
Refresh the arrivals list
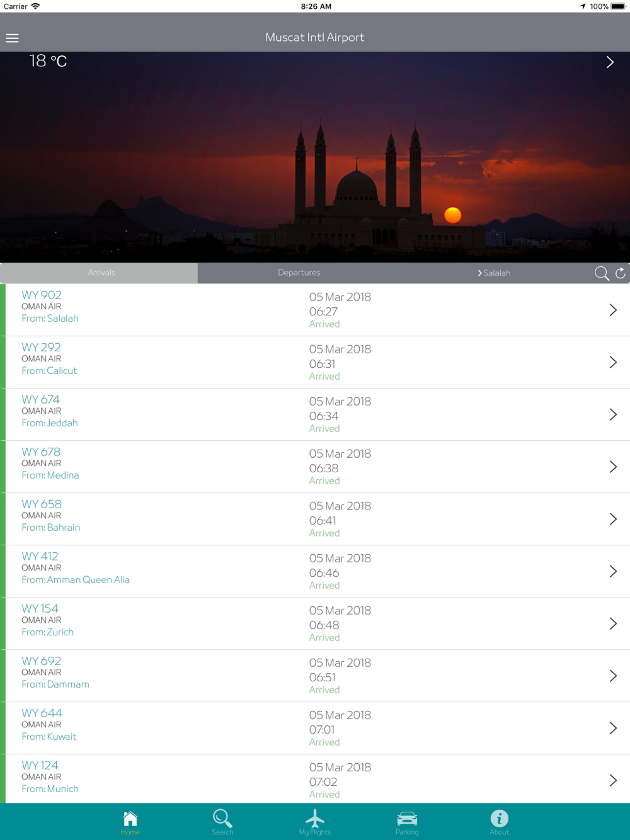pyautogui.click(x=621, y=273)
